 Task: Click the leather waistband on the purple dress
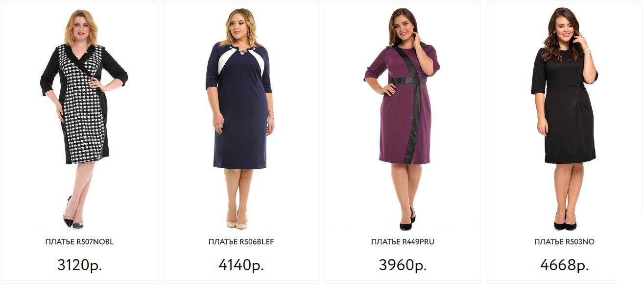point(407,80)
